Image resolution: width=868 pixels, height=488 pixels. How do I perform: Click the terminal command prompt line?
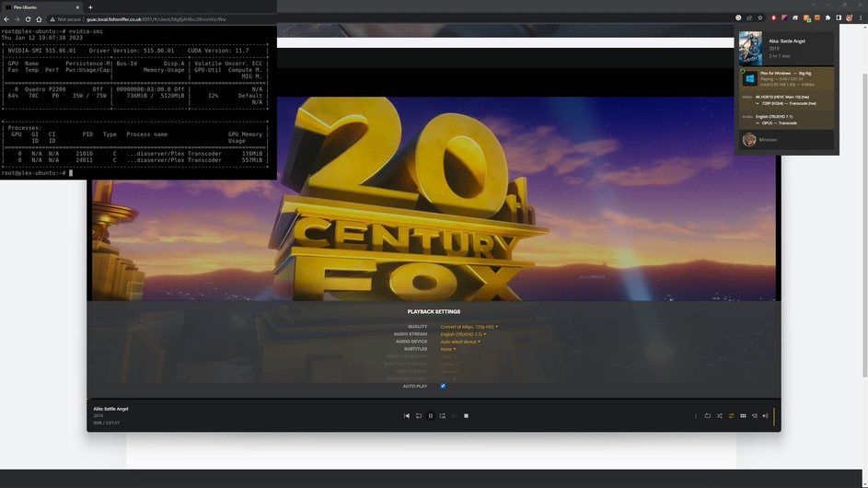(x=37, y=173)
